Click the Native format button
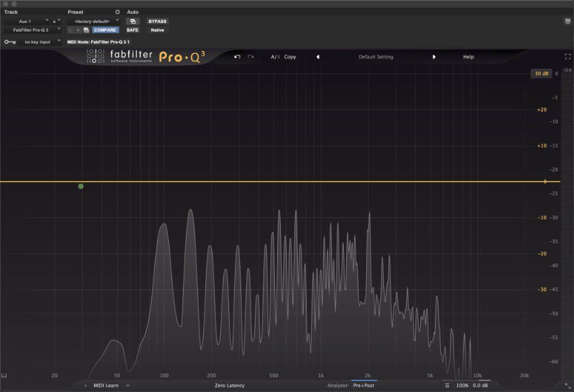The image size is (574, 392). 157,30
